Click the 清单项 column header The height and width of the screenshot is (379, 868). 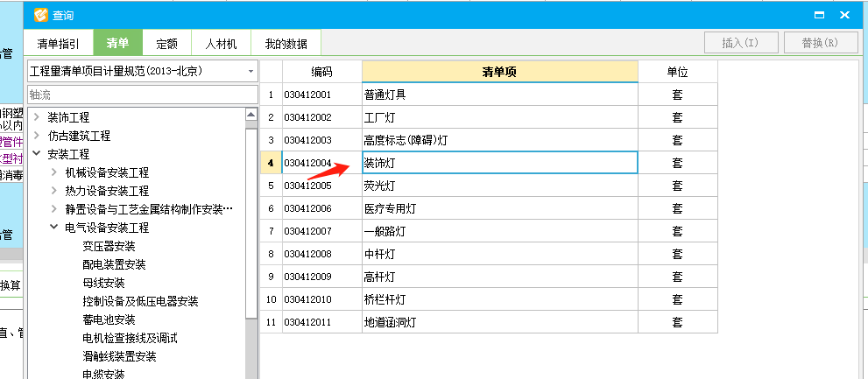point(499,72)
